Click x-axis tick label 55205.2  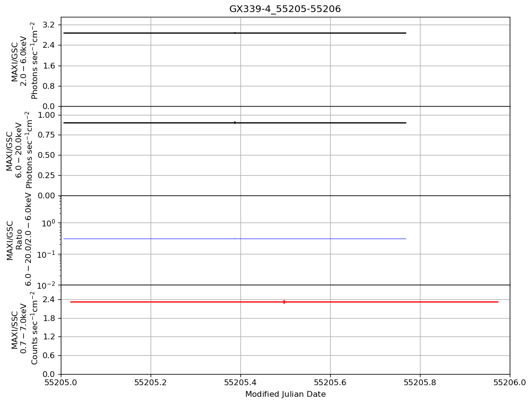click(151, 383)
